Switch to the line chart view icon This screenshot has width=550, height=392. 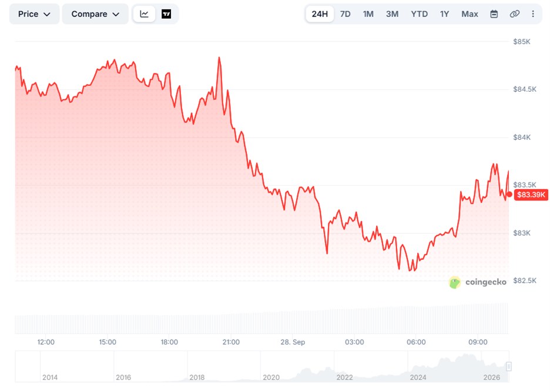click(x=144, y=14)
